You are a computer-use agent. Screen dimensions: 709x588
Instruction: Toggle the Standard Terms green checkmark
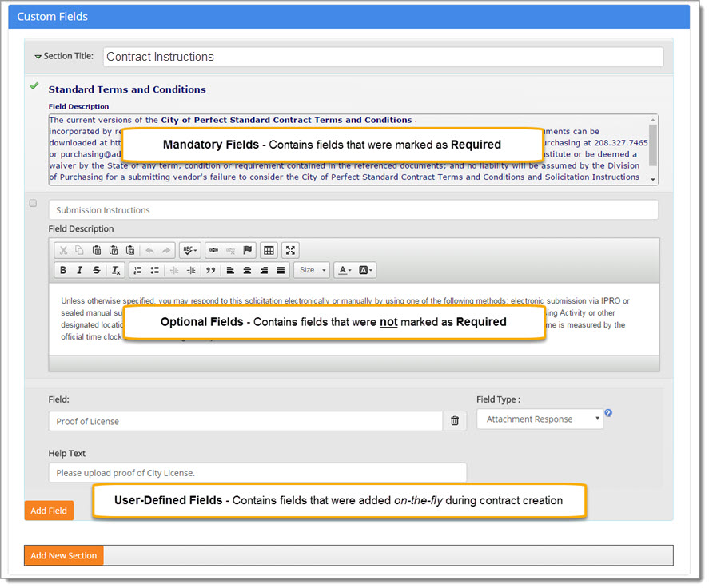click(33, 85)
